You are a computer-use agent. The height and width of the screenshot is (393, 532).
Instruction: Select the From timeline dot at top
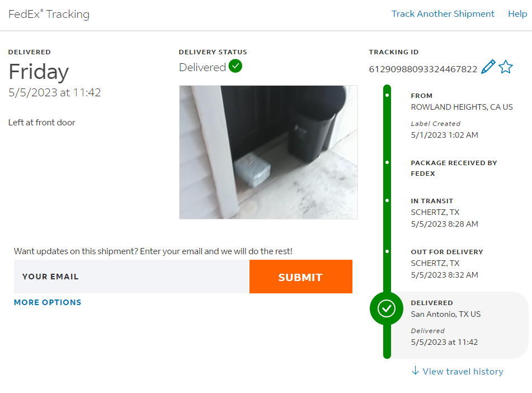(x=387, y=95)
